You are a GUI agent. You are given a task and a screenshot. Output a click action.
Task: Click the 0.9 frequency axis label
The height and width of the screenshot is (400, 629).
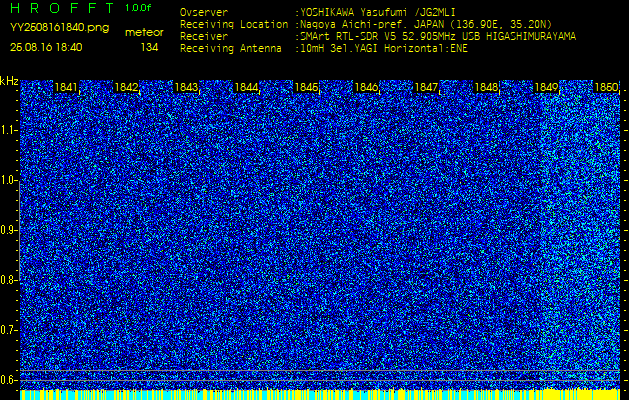click(8, 230)
